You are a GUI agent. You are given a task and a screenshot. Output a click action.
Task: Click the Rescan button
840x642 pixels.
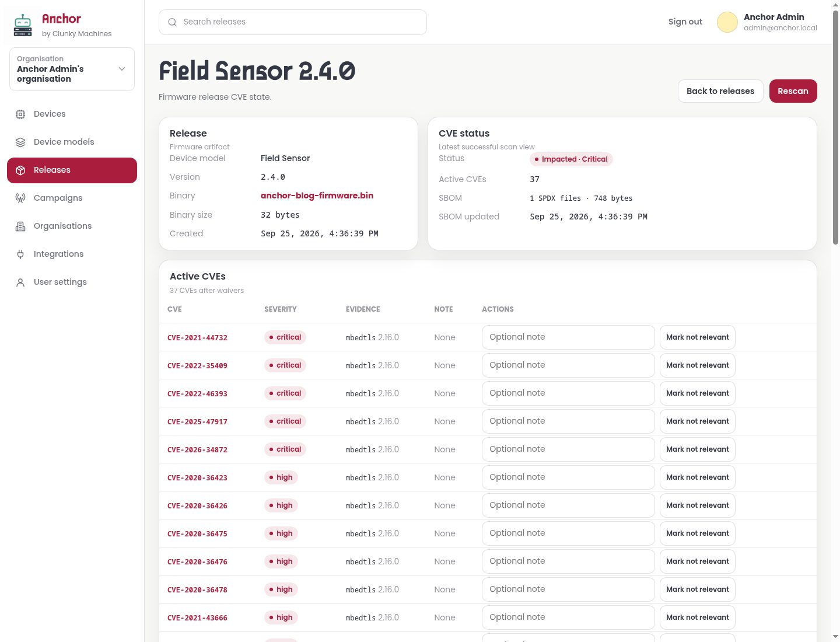(x=793, y=91)
